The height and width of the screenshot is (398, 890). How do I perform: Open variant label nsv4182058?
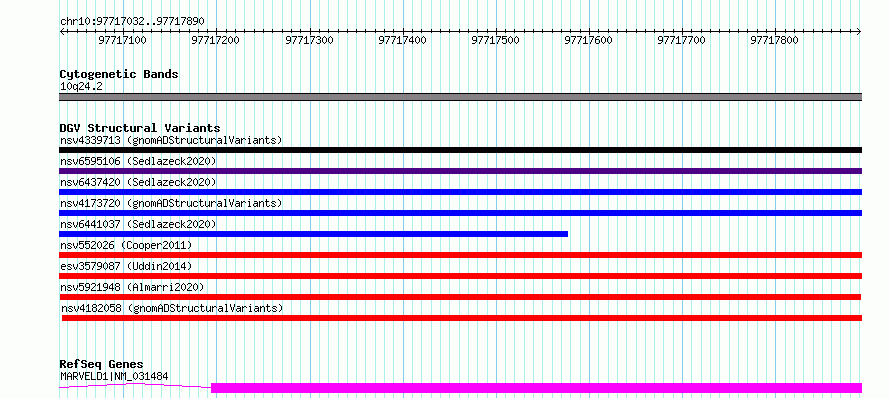[172, 308]
